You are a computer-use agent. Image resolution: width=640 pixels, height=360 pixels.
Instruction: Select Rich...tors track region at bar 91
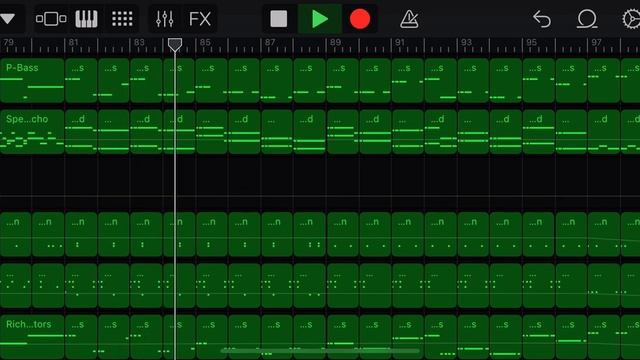408,337
